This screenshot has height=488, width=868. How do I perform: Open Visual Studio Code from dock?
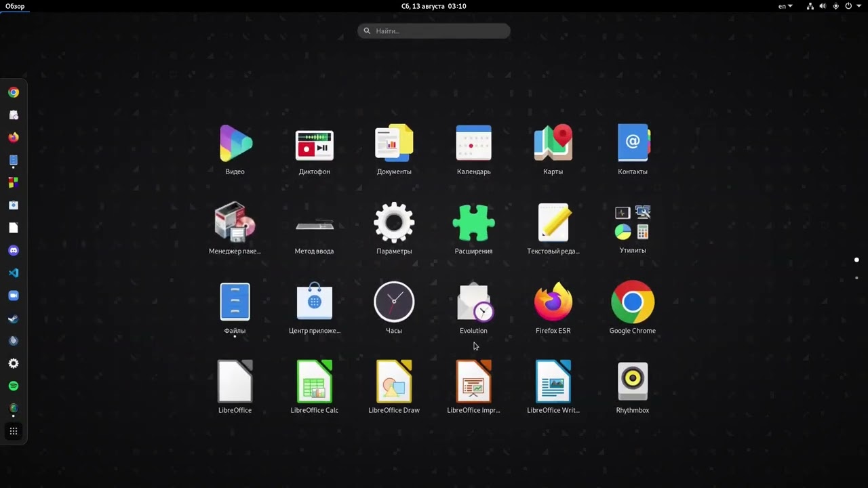14,273
